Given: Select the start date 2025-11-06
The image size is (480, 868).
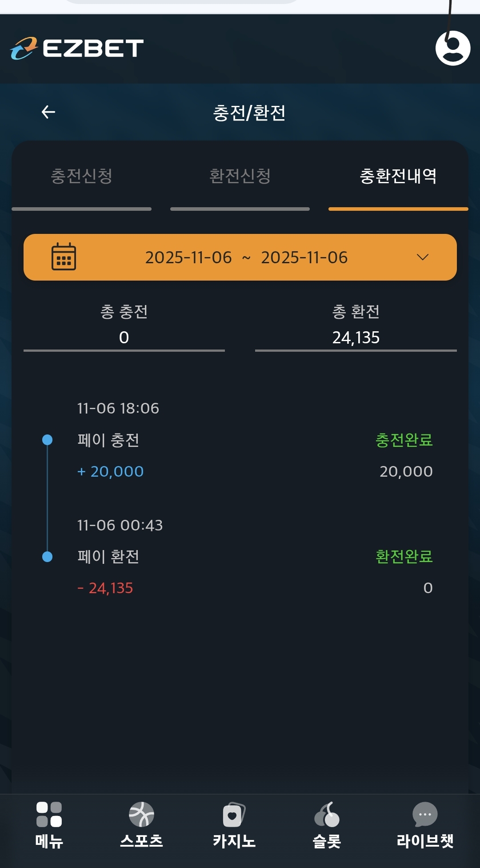Looking at the screenshot, I should pyautogui.click(x=188, y=257).
